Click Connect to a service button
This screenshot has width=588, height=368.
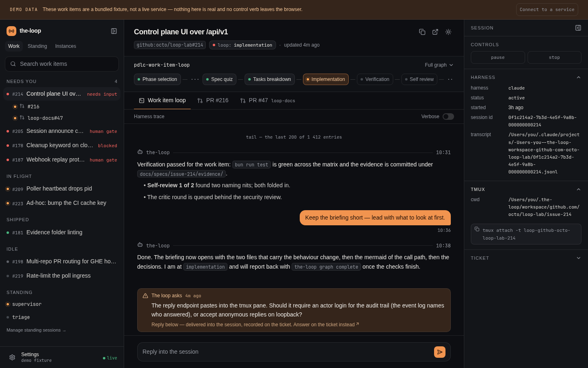[547, 9]
